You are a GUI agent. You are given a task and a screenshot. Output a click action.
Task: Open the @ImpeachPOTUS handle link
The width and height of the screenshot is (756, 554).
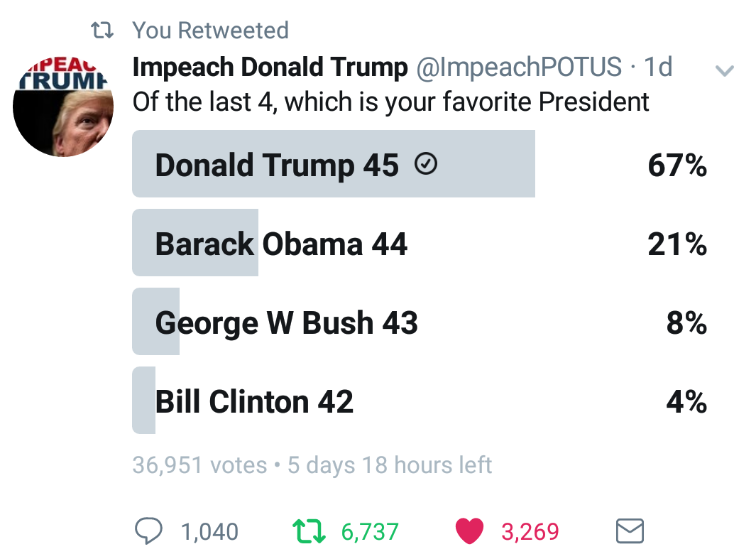pos(519,67)
